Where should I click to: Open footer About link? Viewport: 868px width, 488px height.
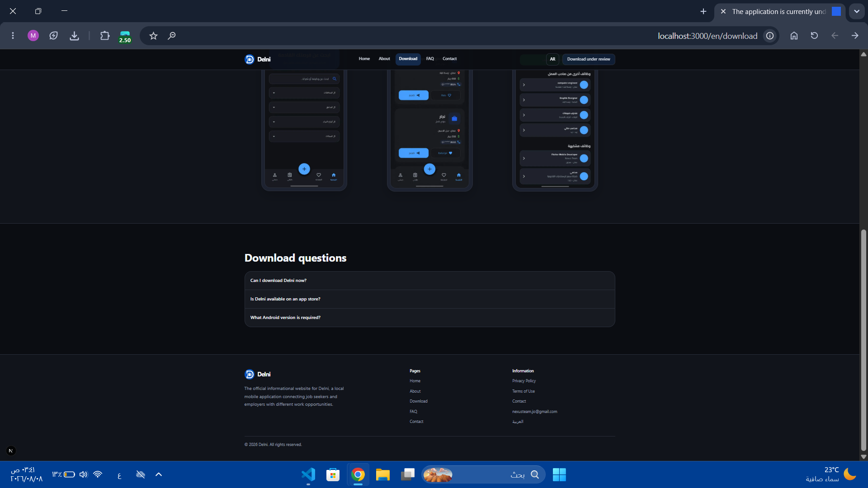coord(415,391)
